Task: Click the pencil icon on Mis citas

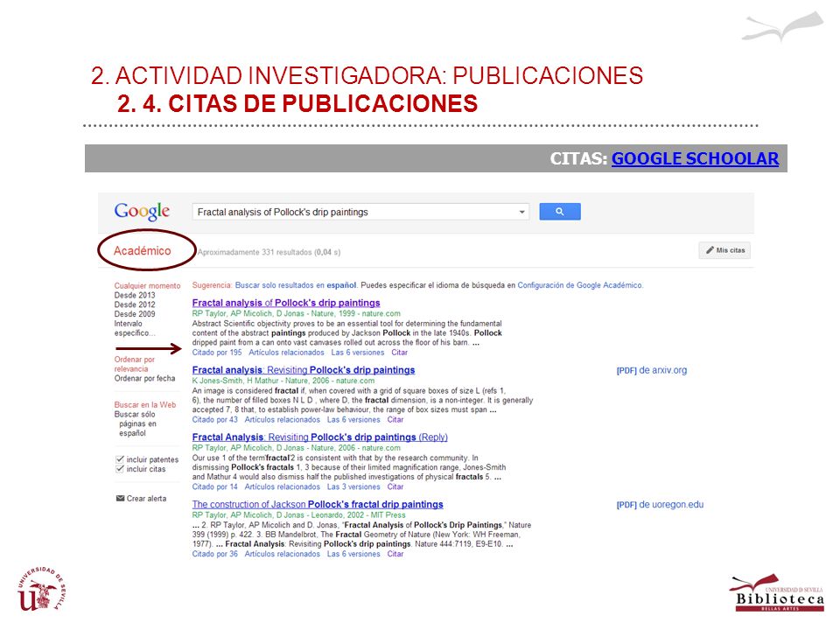Action: pyautogui.click(x=710, y=250)
